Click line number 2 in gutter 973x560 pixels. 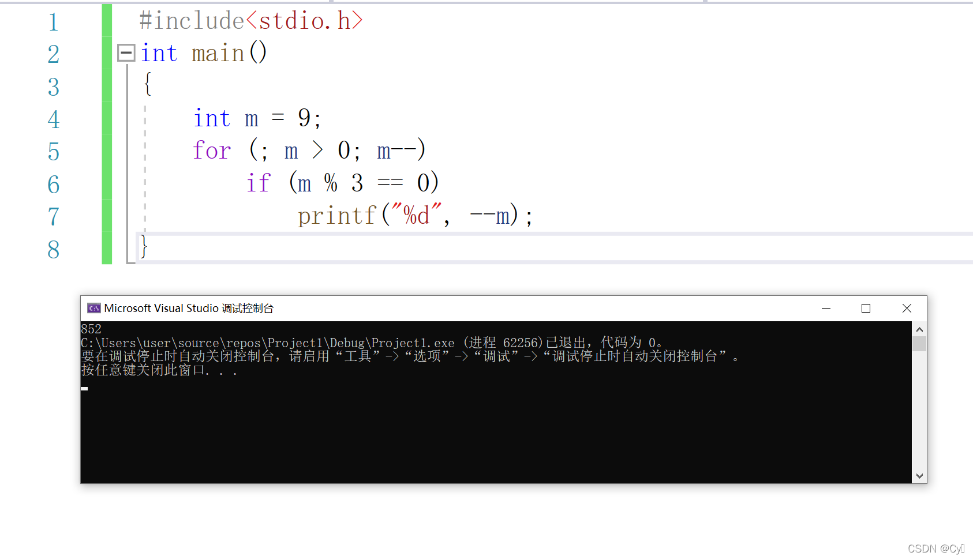click(x=54, y=54)
